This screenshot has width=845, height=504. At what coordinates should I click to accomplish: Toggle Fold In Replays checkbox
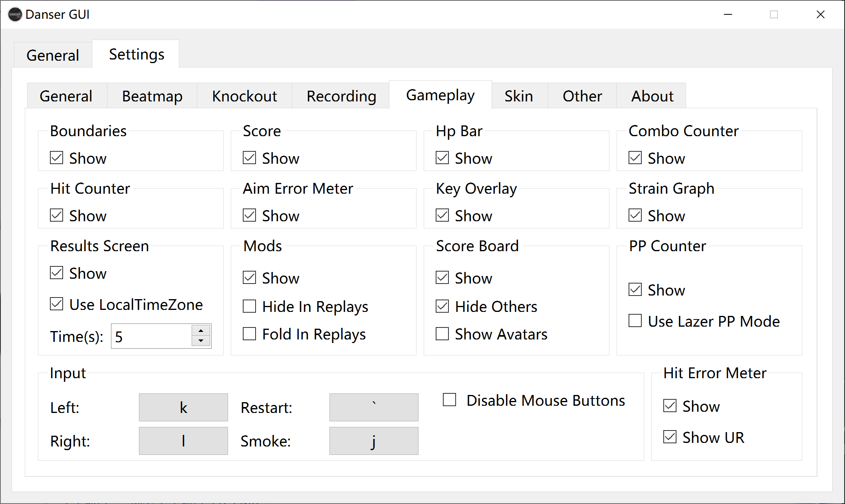(250, 334)
